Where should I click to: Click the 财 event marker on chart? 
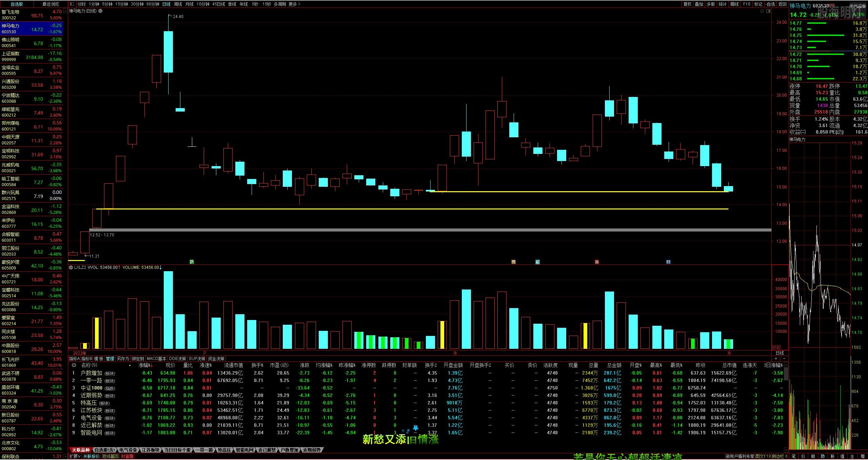click(668, 262)
